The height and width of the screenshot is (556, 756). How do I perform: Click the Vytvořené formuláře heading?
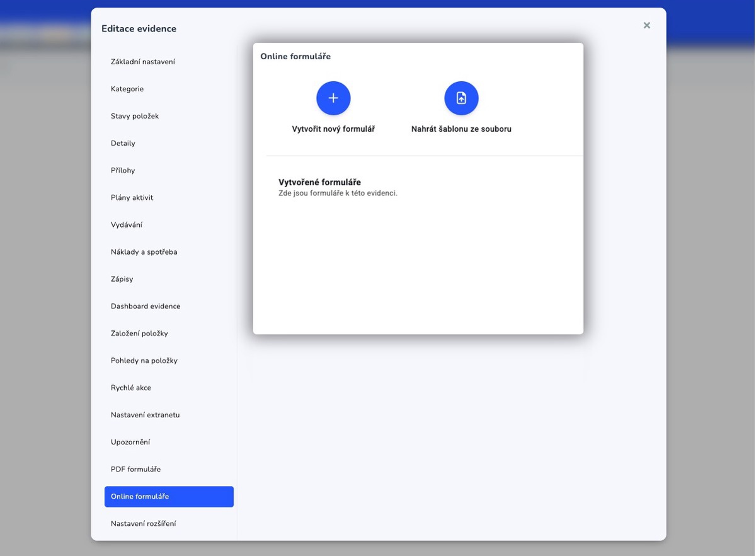[319, 182]
